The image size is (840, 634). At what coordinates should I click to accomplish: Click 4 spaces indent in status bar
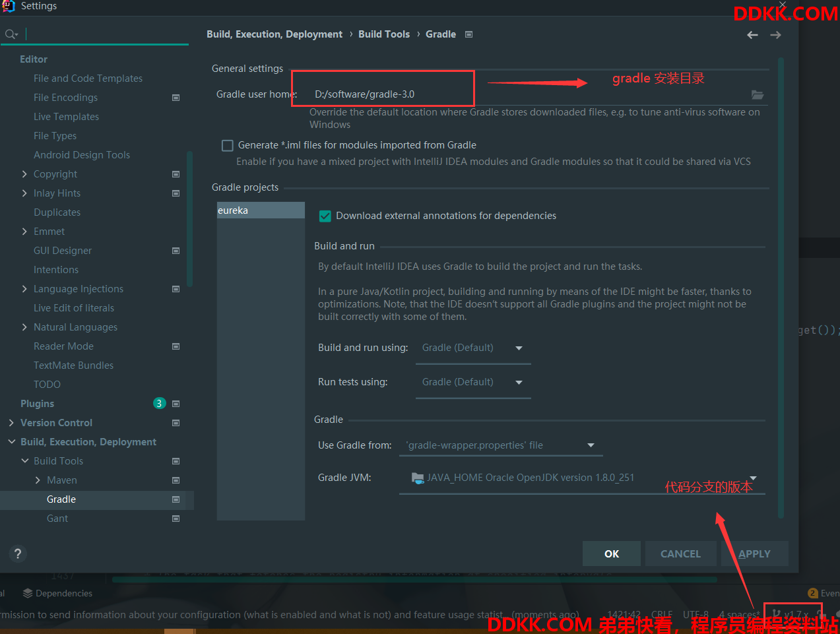739,615
